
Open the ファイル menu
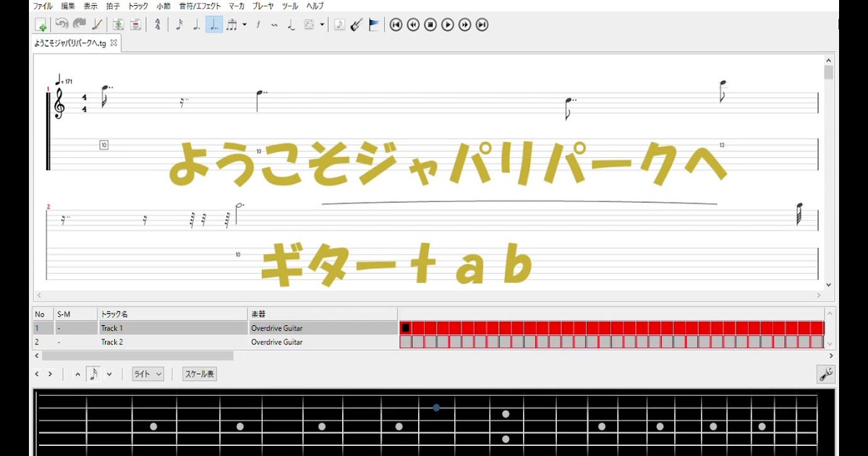coord(43,6)
